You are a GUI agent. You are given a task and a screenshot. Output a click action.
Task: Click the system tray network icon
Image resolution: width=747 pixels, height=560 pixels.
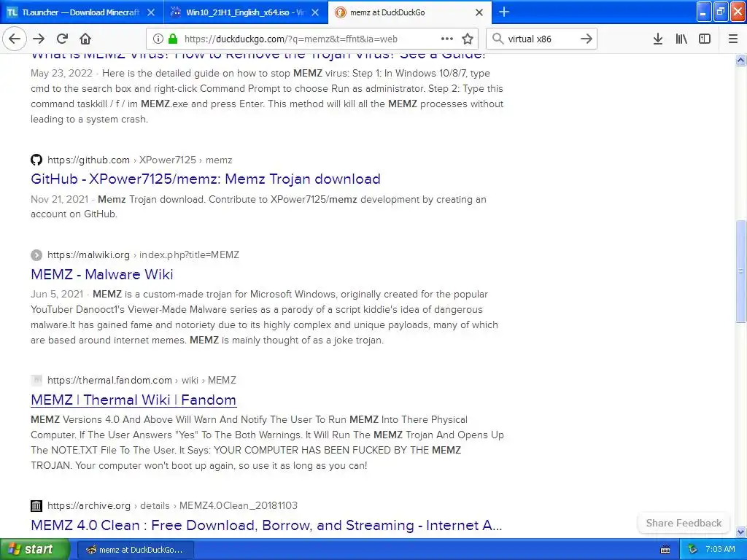coord(693,550)
